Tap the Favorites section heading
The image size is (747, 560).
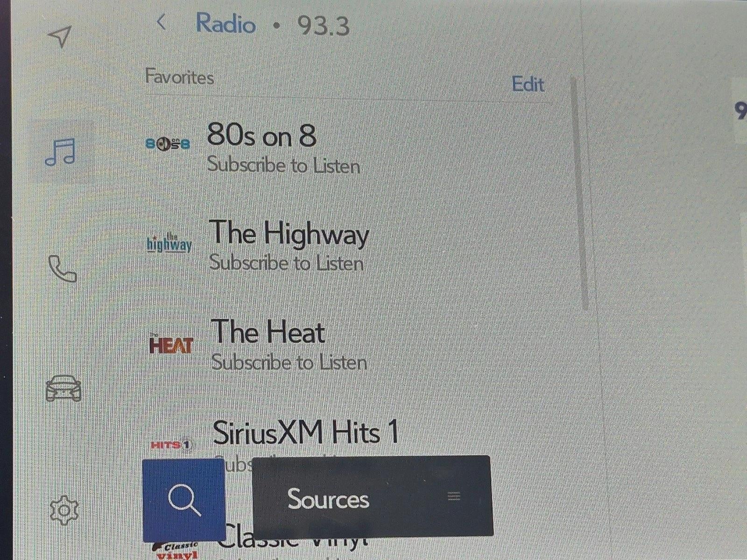[x=180, y=77]
